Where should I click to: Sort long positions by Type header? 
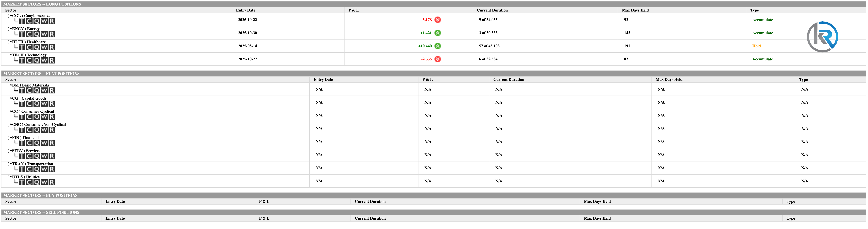pos(754,10)
